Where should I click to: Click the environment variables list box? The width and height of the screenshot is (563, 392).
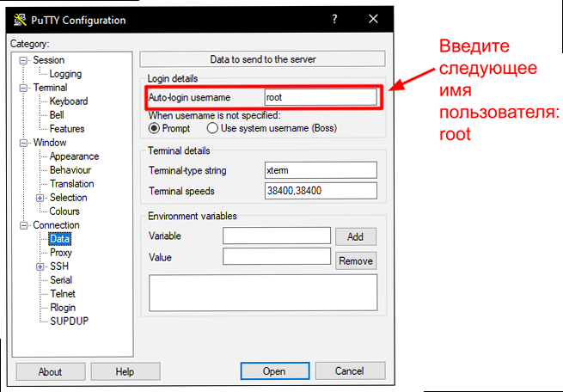tap(263, 293)
